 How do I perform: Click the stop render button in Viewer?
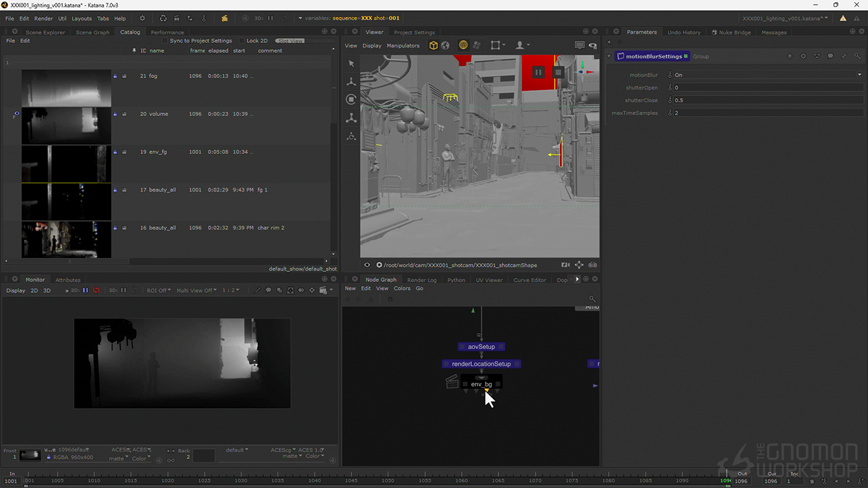click(x=558, y=72)
